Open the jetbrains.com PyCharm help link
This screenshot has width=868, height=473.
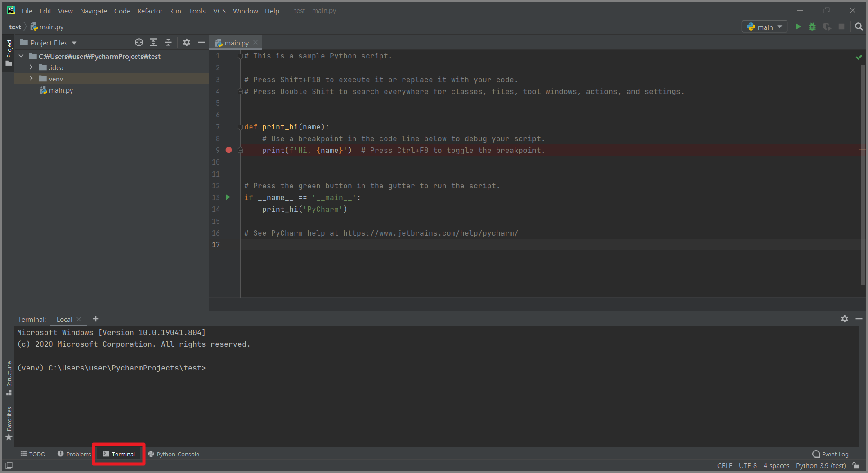(430, 233)
